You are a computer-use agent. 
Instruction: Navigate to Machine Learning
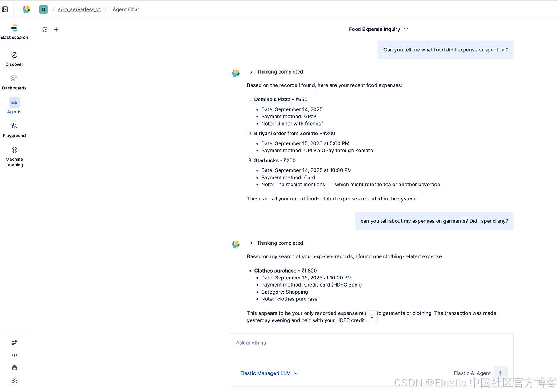(14, 157)
